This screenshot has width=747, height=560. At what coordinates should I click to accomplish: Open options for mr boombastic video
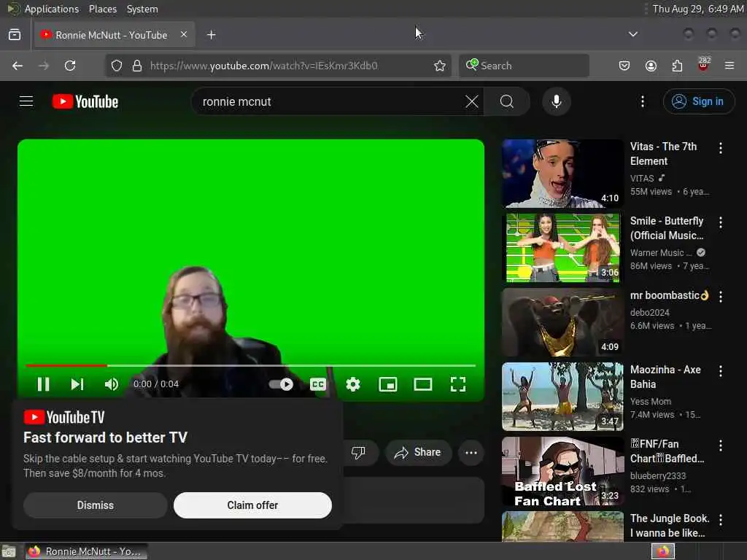point(721,297)
